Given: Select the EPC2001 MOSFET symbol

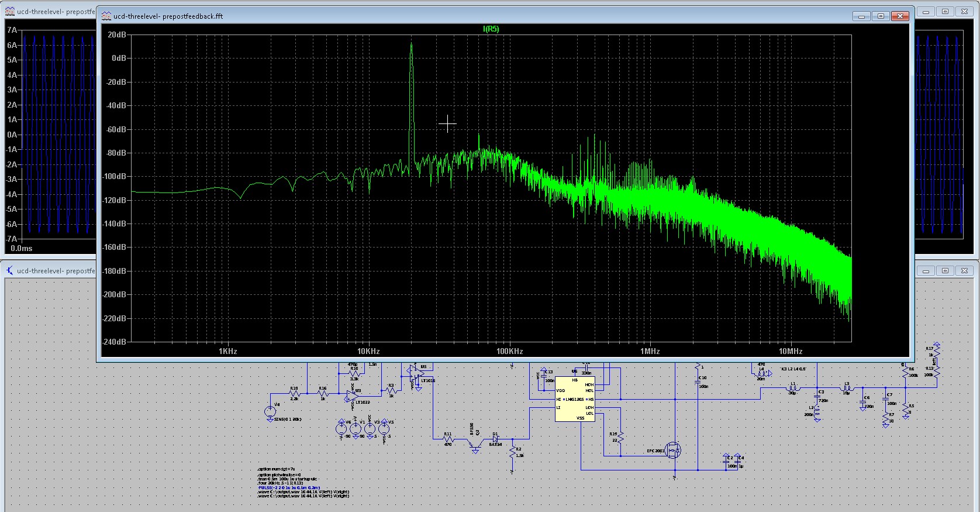Looking at the screenshot, I should pos(672,450).
